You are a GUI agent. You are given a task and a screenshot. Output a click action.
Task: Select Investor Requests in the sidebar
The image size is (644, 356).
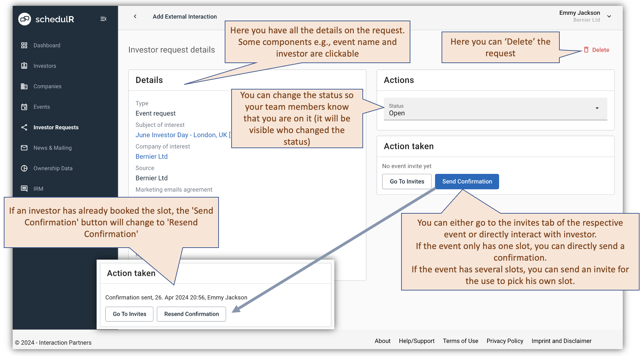56,127
